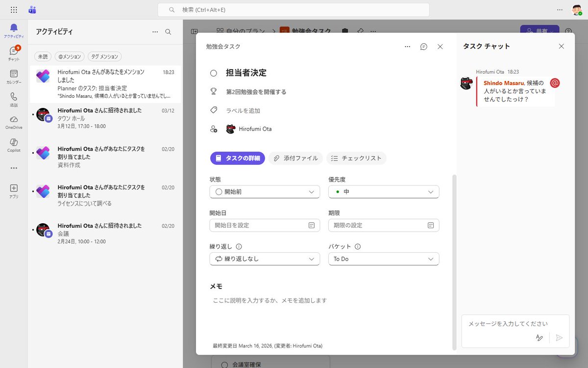
Task: Switch to the チェックリスト tab
Action: (x=356, y=158)
